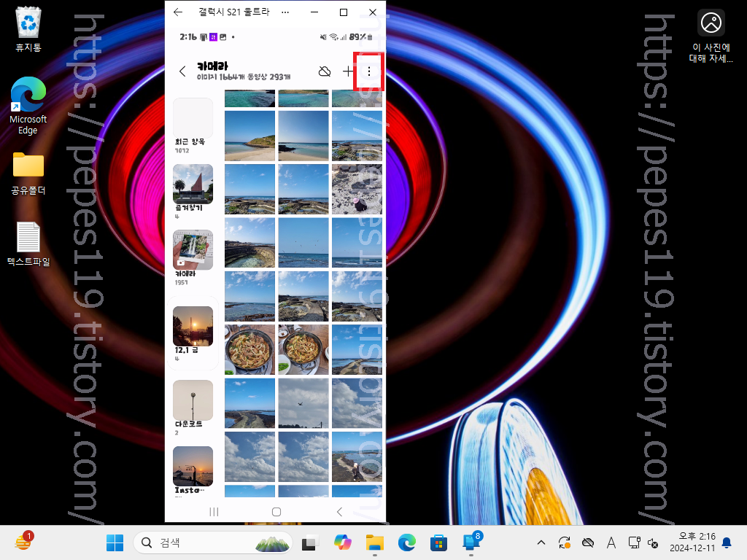Click the sync refresh tray icon
747x560 pixels.
pos(565,542)
